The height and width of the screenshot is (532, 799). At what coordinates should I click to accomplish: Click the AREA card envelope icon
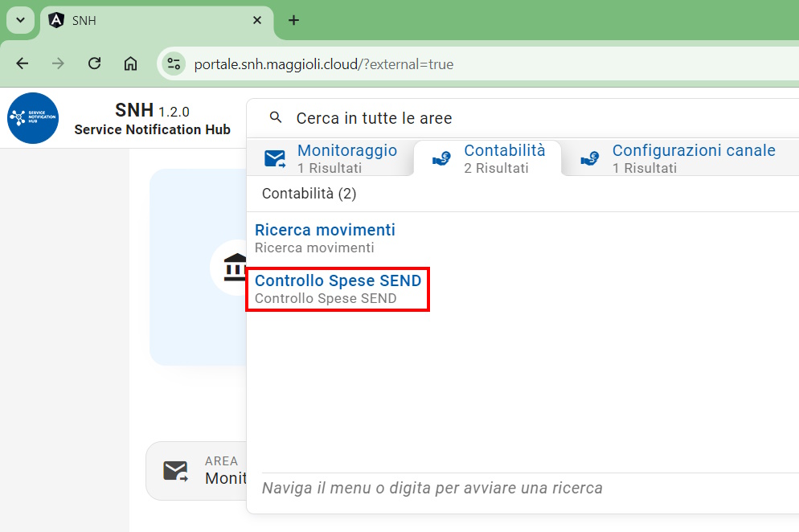pos(175,471)
